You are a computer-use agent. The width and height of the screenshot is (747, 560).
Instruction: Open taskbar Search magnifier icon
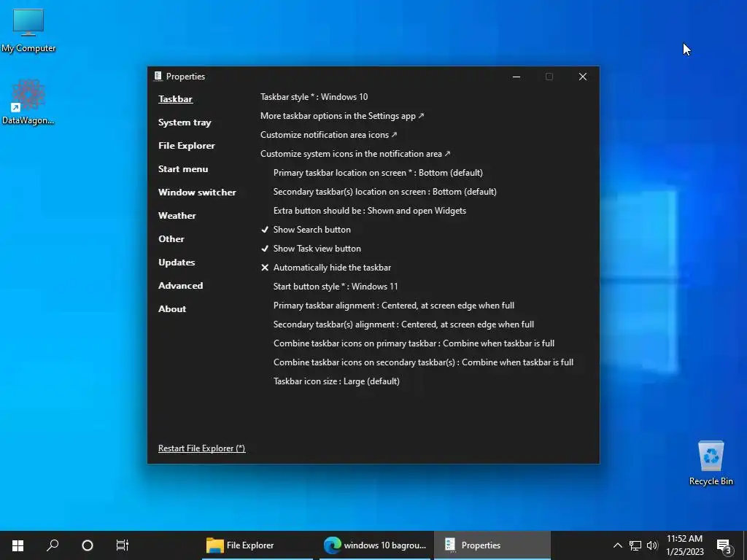pyautogui.click(x=53, y=545)
